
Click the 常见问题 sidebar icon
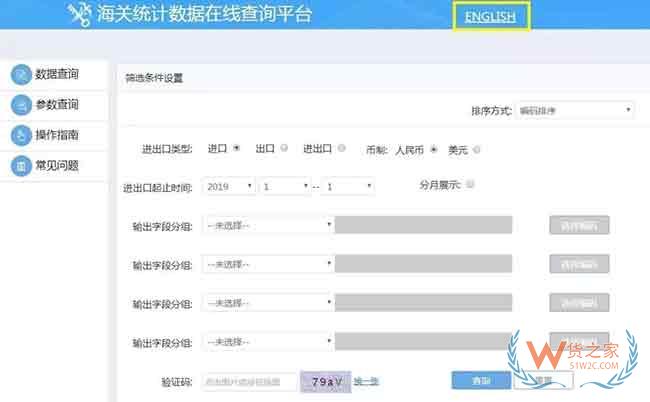pos(21,166)
